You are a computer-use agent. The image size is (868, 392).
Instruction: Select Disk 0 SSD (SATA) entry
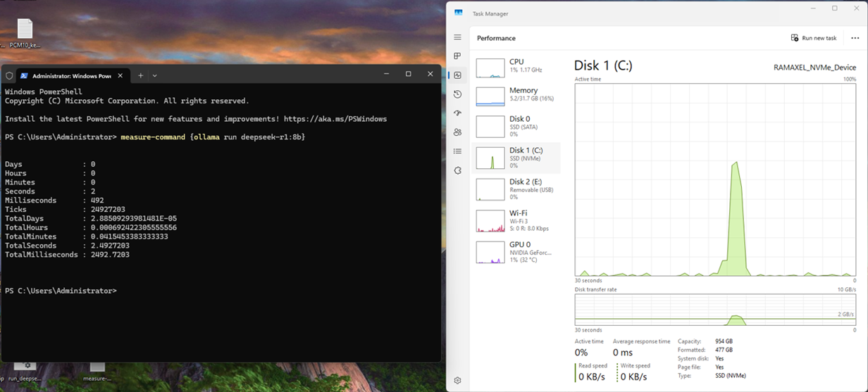516,126
